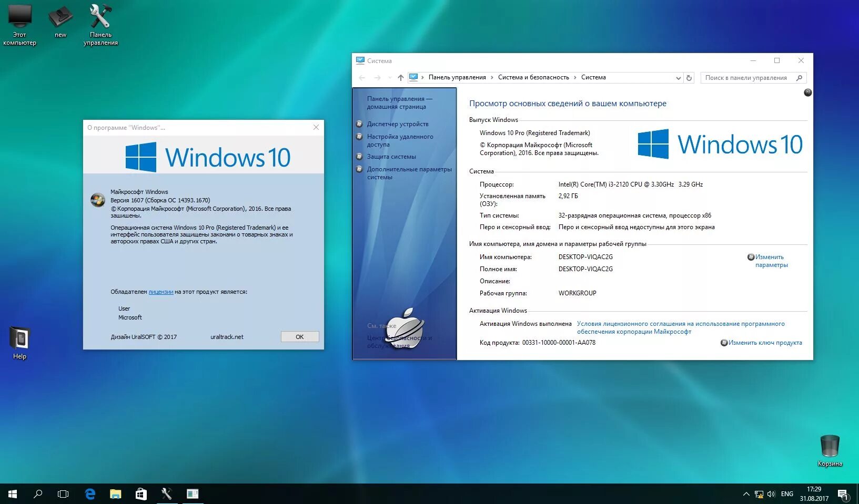Open the Start menu
859x504 pixels.
tap(12, 494)
